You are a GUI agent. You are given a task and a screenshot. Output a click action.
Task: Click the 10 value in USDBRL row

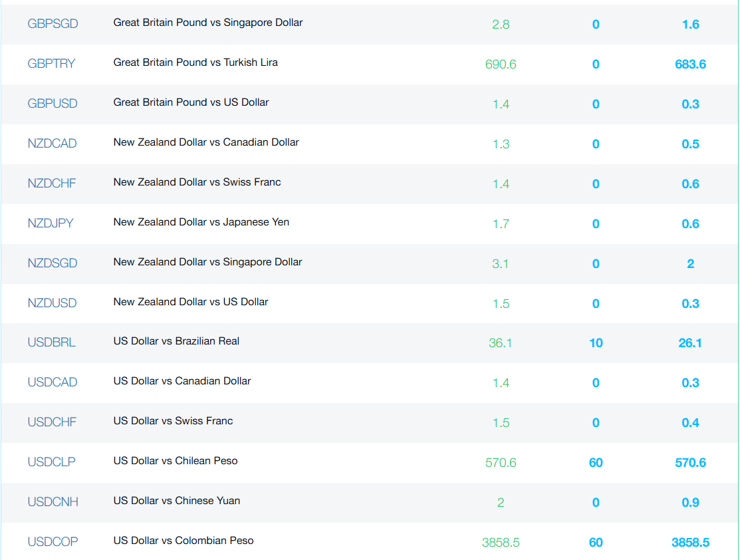point(596,343)
